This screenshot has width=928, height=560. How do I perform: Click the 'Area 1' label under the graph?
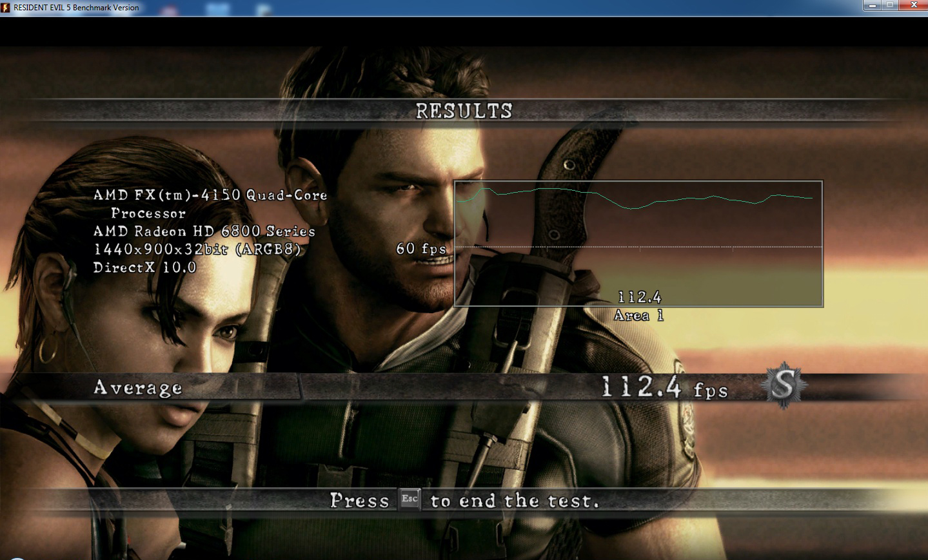pyautogui.click(x=639, y=315)
